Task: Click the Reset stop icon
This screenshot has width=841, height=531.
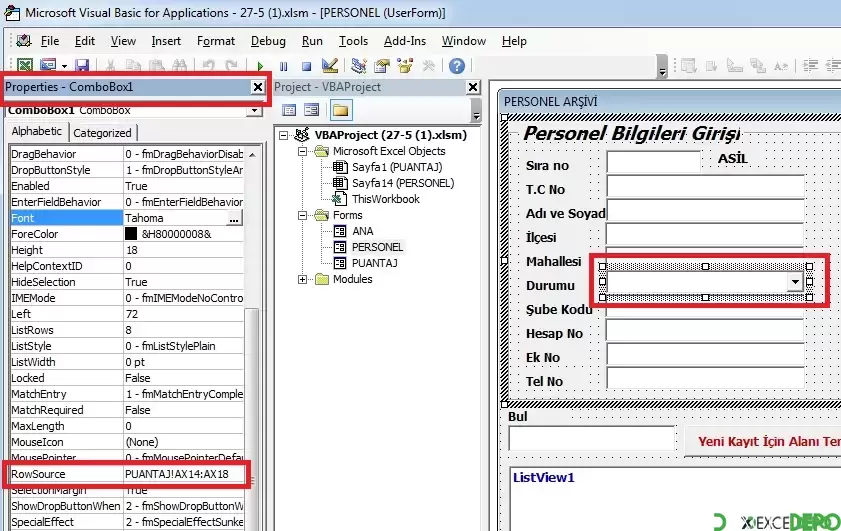Action: point(306,66)
